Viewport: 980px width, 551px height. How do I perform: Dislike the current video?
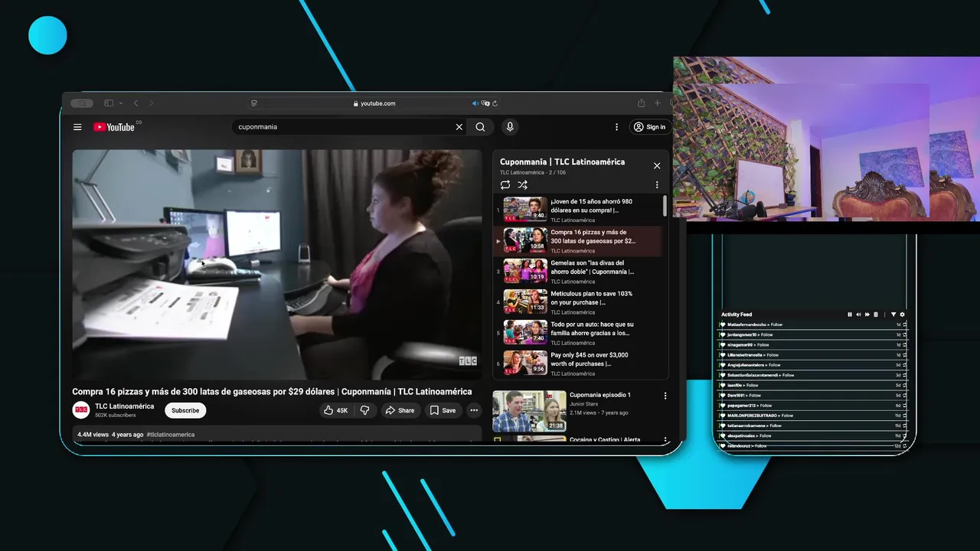pos(364,410)
